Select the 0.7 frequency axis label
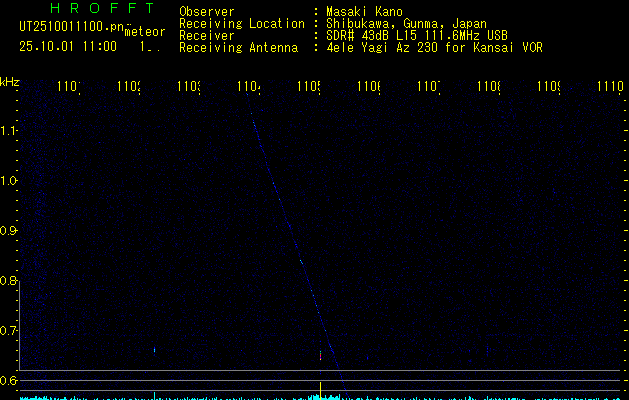The width and height of the screenshot is (629, 400). tap(9, 331)
